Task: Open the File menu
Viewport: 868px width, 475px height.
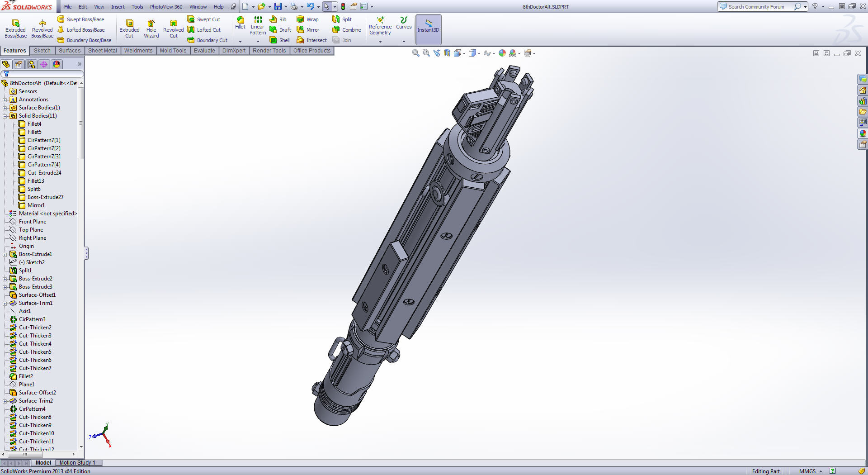Action: coord(68,7)
